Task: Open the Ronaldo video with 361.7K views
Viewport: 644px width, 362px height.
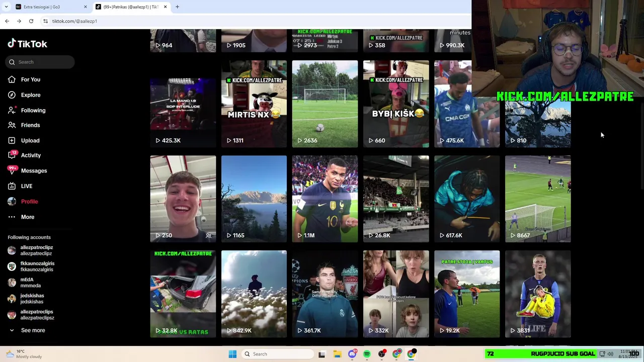Action: click(x=325, y=294)
